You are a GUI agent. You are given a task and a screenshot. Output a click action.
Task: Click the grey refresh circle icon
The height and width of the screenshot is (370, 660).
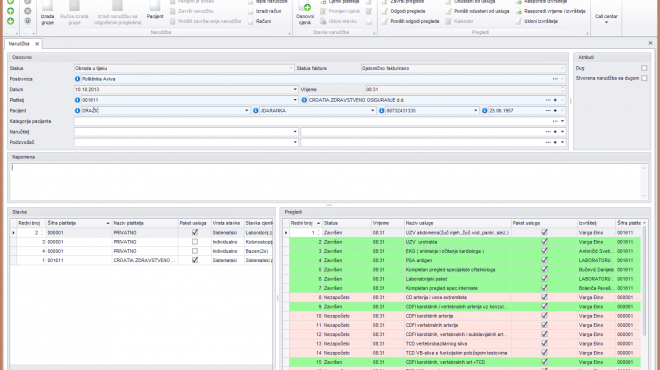tap(27, 21)
